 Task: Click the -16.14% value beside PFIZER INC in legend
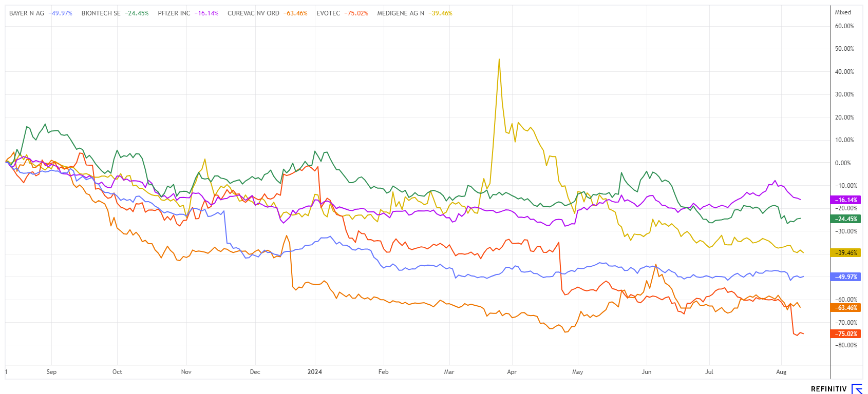(x=206, y=13)
